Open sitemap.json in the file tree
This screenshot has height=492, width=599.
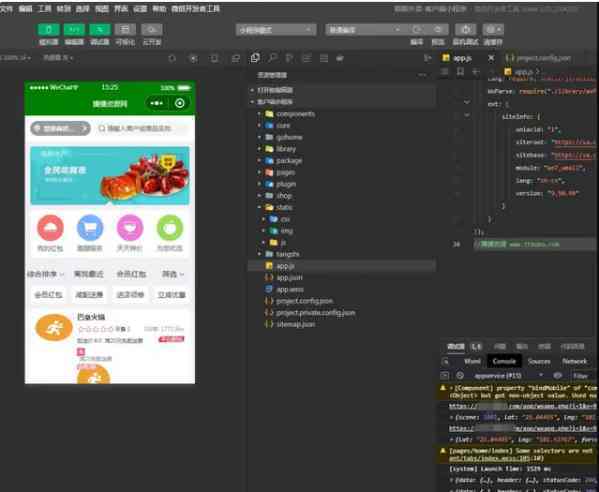coord(296,324)
